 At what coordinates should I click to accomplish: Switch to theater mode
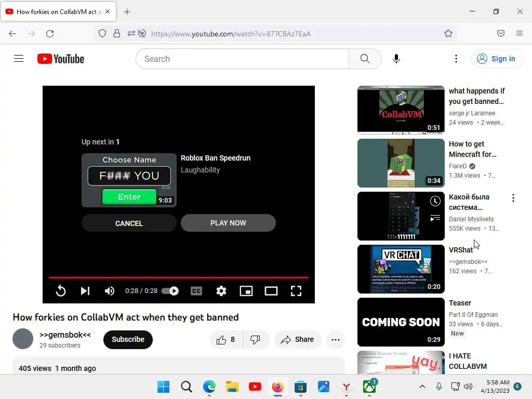click(x=271, y=291)
